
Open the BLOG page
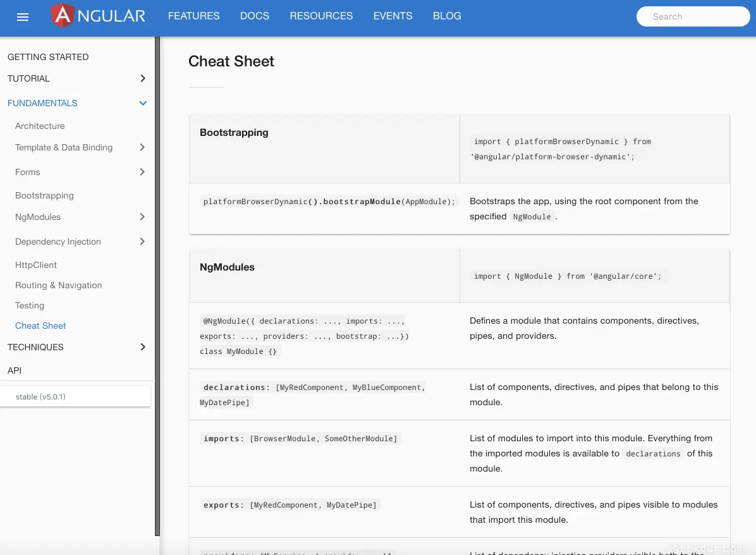[x=447, y=16]
